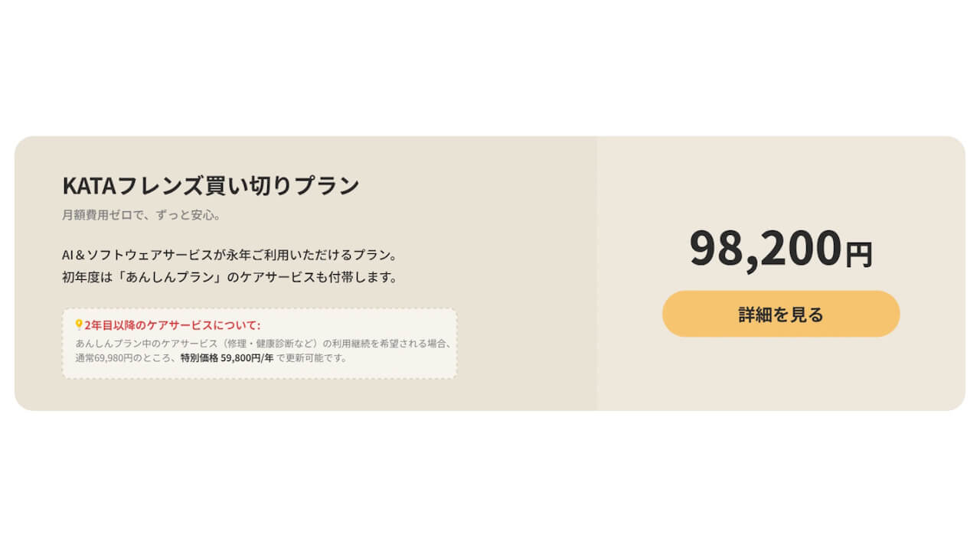Image resolution: width=980 pixels, height=551 pixels.
Task: Select the 月額費用ゼロで、ずっと安心 subtitle
Action: (142, 215)
